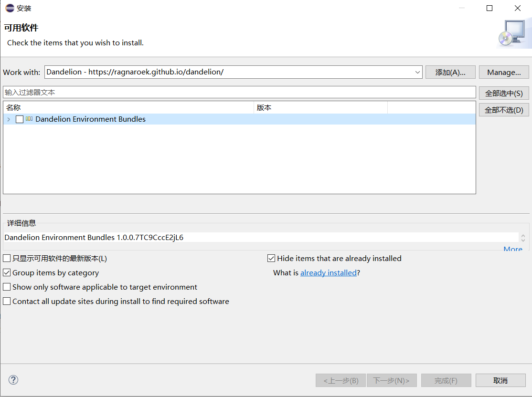The image size is (532, 397).
Task: Click the details text spinner arrows
Action: (523, 238)
